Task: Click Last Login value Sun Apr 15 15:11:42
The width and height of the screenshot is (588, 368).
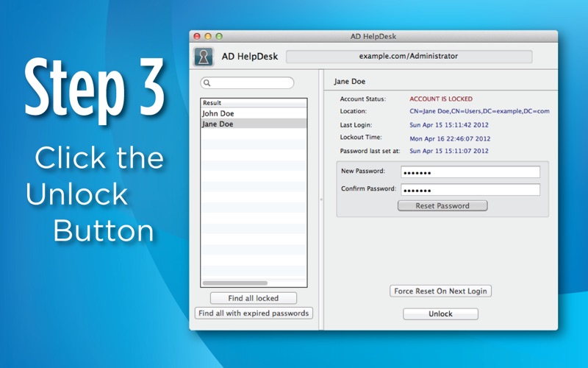Action: tap(449, 125)
